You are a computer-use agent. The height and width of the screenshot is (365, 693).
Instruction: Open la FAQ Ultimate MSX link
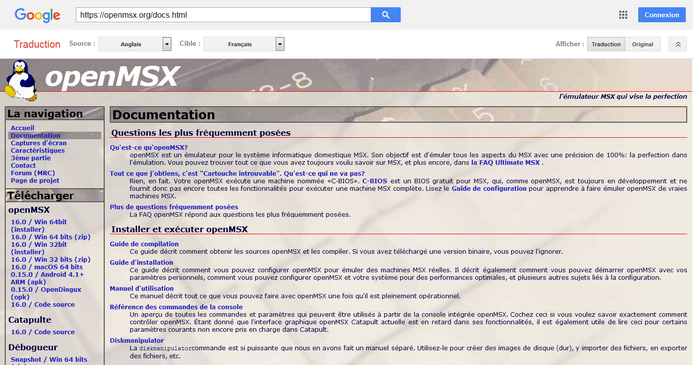[505, 163]
